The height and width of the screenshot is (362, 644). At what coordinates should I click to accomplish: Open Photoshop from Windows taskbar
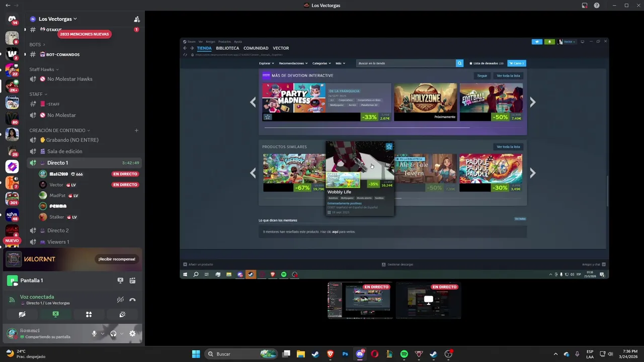tap(345, 354)
